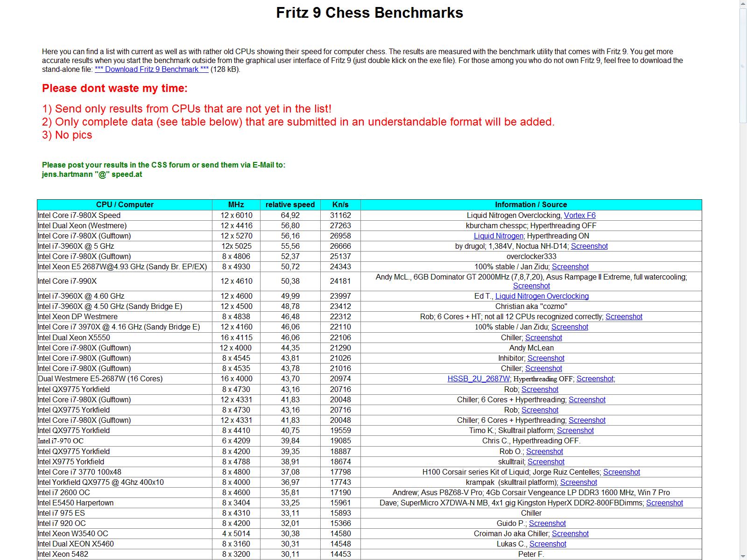Screen dimensions: 747x560
Task: Open krampak's Screenshot link
Action: coord(578,483)
